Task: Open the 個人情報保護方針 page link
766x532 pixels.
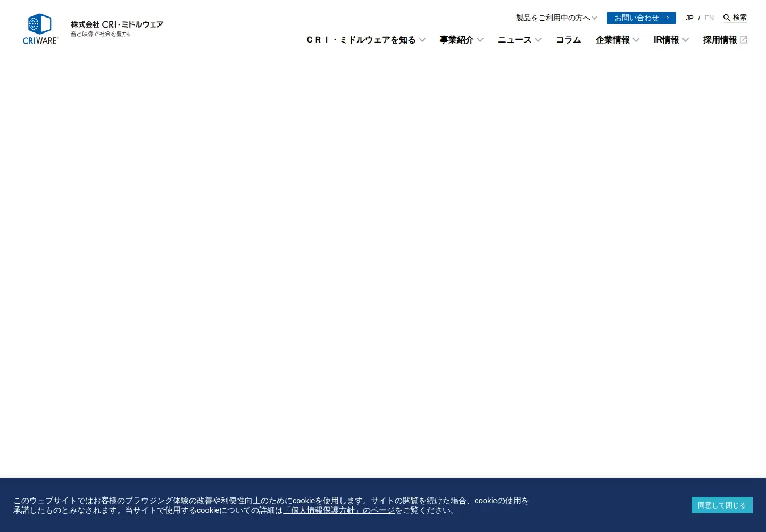Action: pos(339,510)
